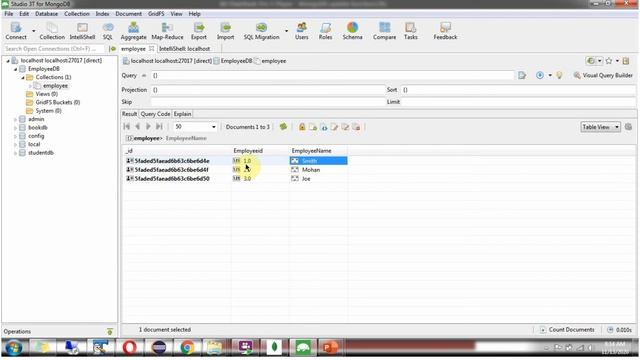Select the Query Code tab
Viewport: 640px width, 360px height.
coord(155,114)
